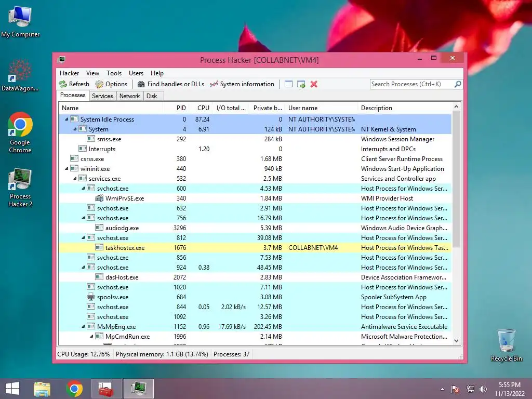
Task: Open the Tools menu
Action: point(114,73)
